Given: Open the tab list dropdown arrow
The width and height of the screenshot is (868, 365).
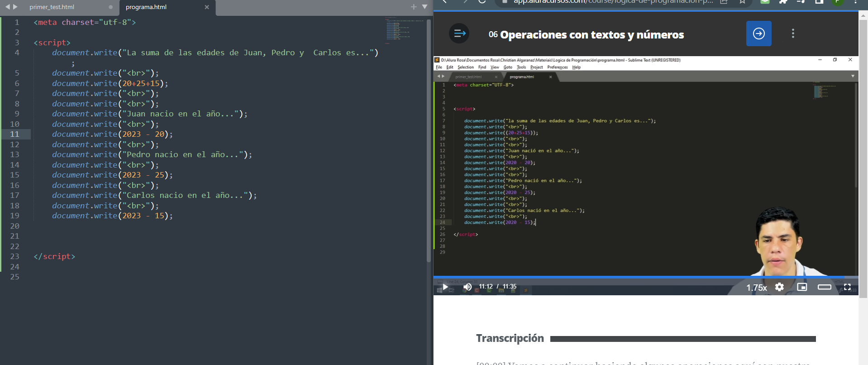Looking at the screenshot, I should click(x=424, y=7).
